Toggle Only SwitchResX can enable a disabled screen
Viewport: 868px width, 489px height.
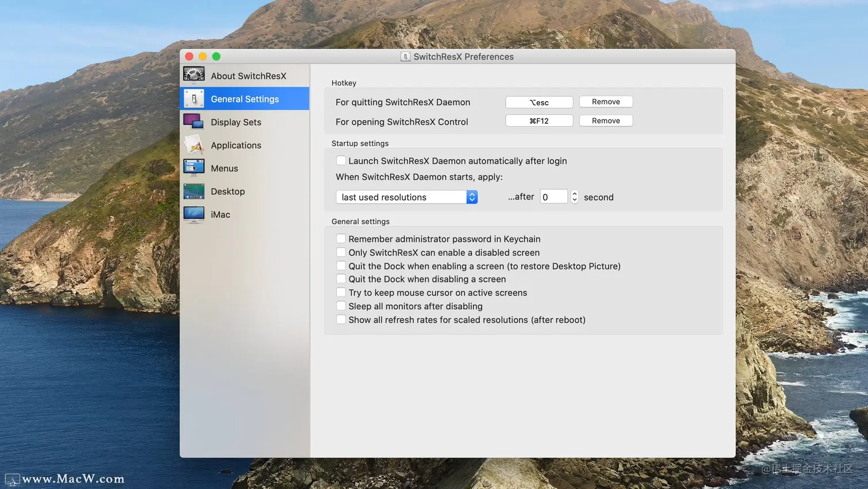click(341, 252)
